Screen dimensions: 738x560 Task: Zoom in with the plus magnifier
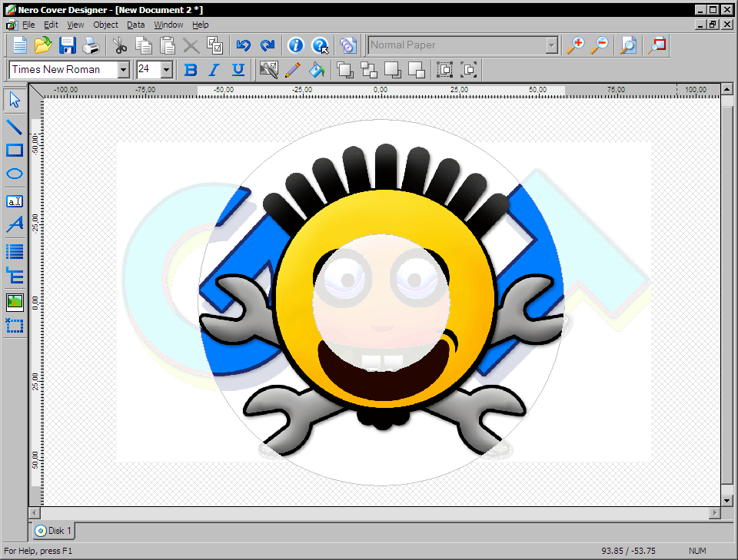[x=575, y=45]
